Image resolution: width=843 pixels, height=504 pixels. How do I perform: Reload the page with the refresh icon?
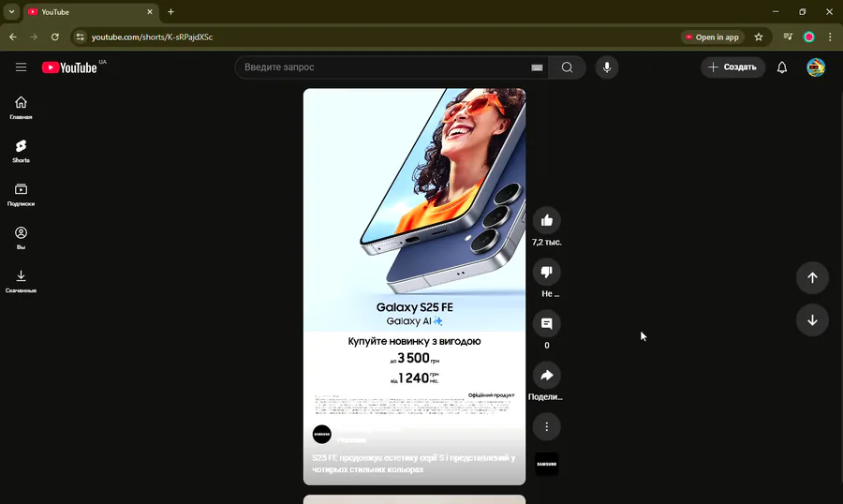pos(55,37)
